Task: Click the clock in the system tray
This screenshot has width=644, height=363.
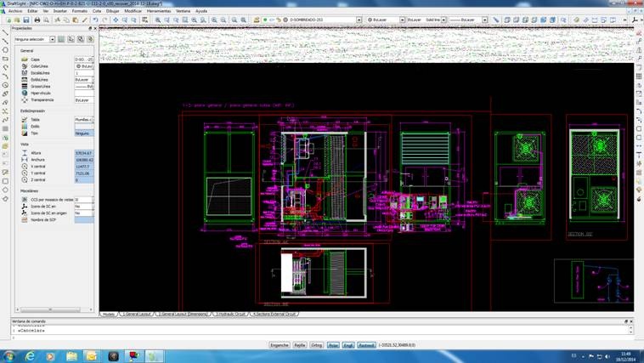Action: [625, 356]
